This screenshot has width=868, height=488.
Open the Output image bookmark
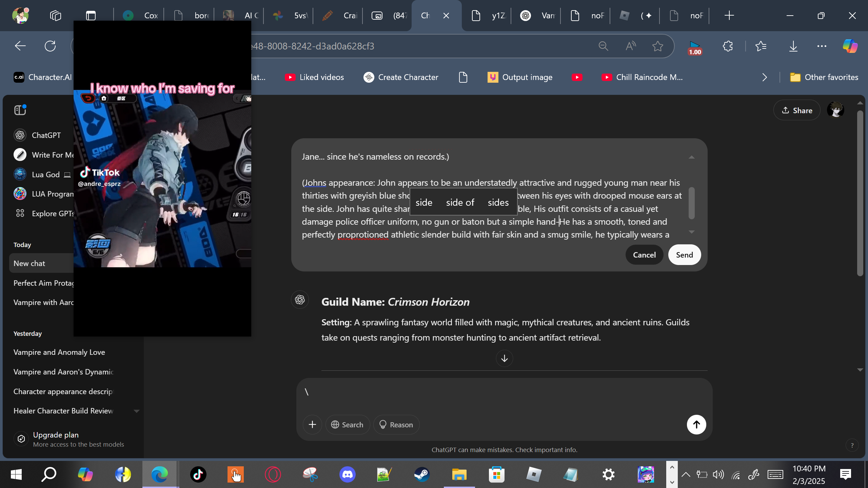click(x=520, y=77)
